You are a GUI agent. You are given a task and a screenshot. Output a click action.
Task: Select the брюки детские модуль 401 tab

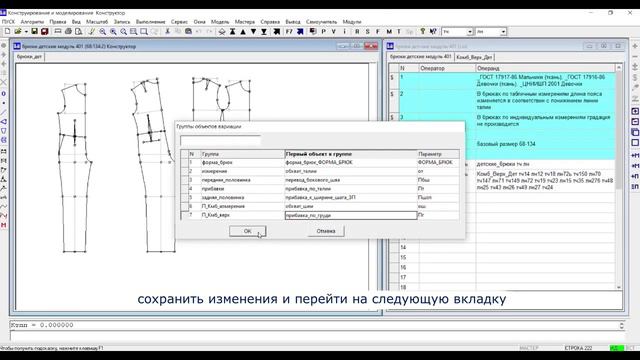(420, 57)
